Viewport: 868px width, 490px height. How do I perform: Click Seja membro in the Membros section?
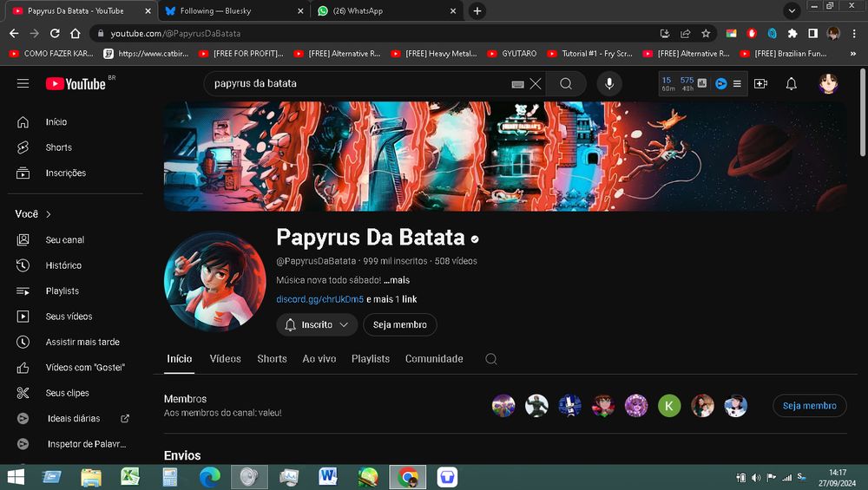coord(809,405)
